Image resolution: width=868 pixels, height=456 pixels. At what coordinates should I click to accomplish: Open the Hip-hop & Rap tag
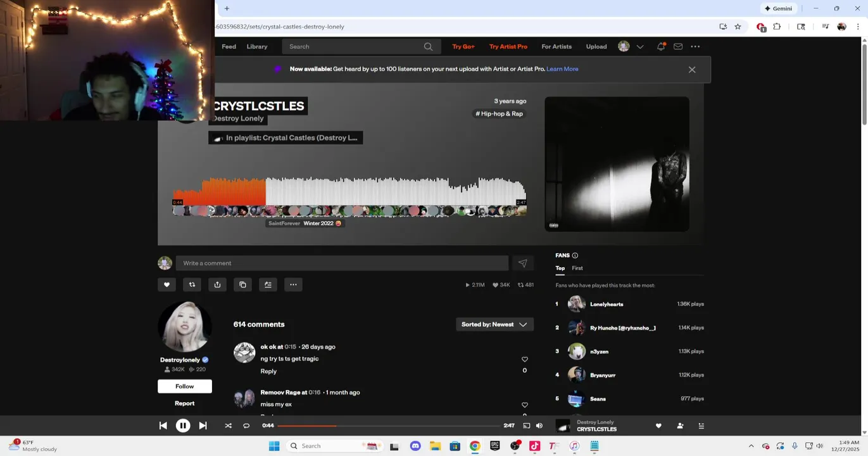pyautogui.click(x=500, y=114)
